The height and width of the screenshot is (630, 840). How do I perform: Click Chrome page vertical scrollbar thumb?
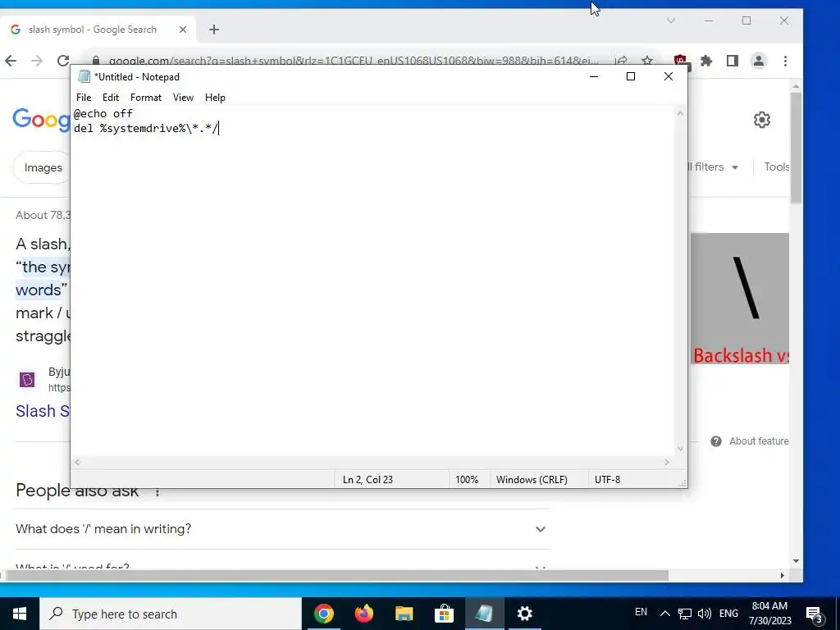[x=796, y=148]
